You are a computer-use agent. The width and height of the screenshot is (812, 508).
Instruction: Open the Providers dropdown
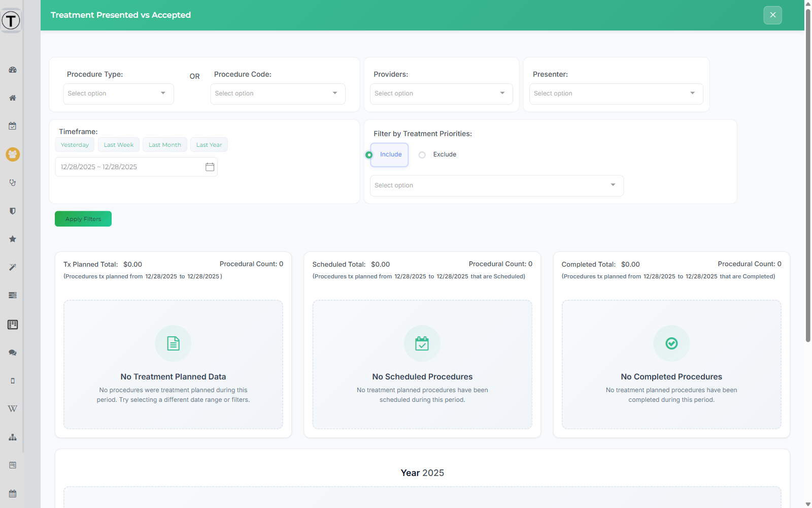tap(441, 93)
